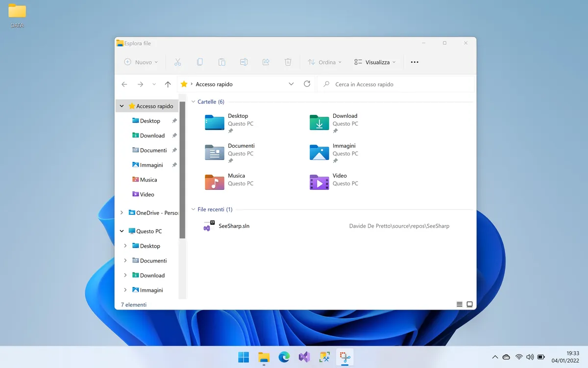Select the Video folder icon in Cartelle
The width and height of the screenshot is (588, 368).
(319, 182)
